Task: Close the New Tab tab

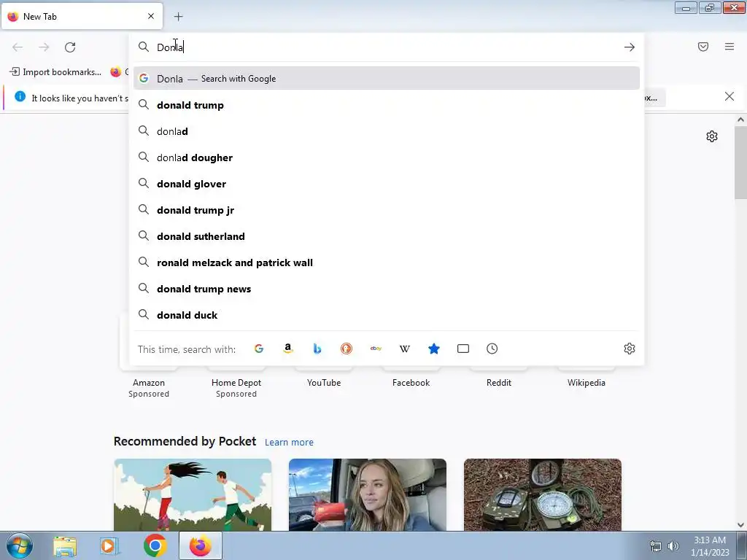Action: point(151,16)
